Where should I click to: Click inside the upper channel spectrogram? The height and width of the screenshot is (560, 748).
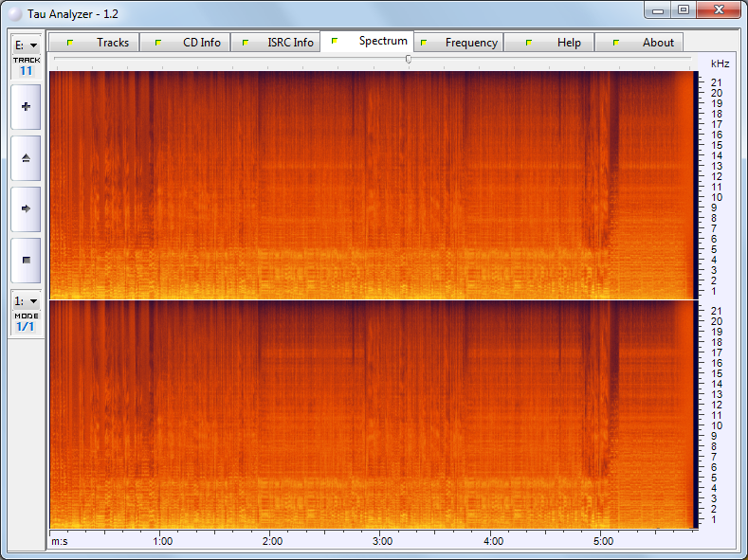(x=370, y=185)
